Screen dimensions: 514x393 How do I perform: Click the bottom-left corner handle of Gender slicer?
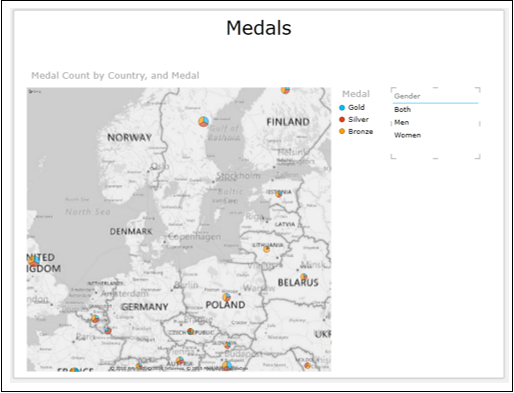point(393,156)
